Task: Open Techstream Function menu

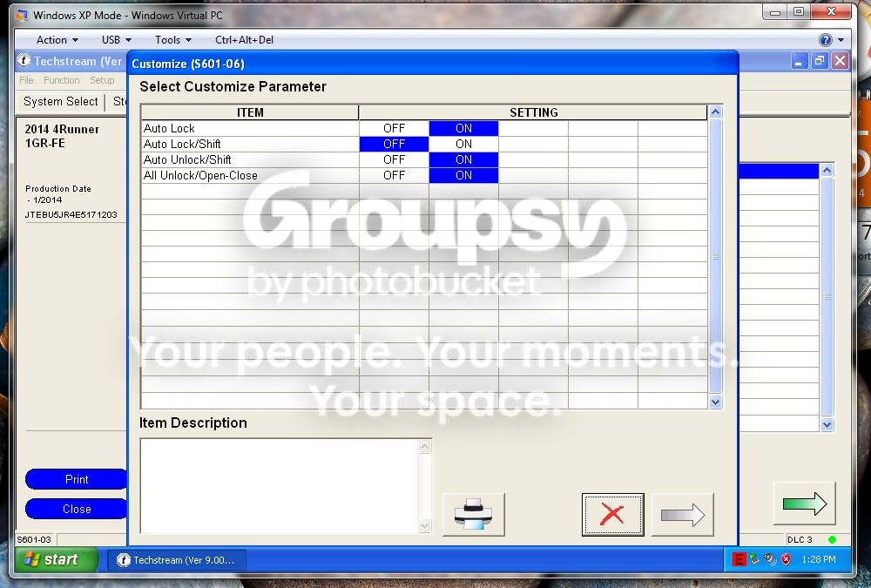Action: pyautogui.click(x=61, y=80)
